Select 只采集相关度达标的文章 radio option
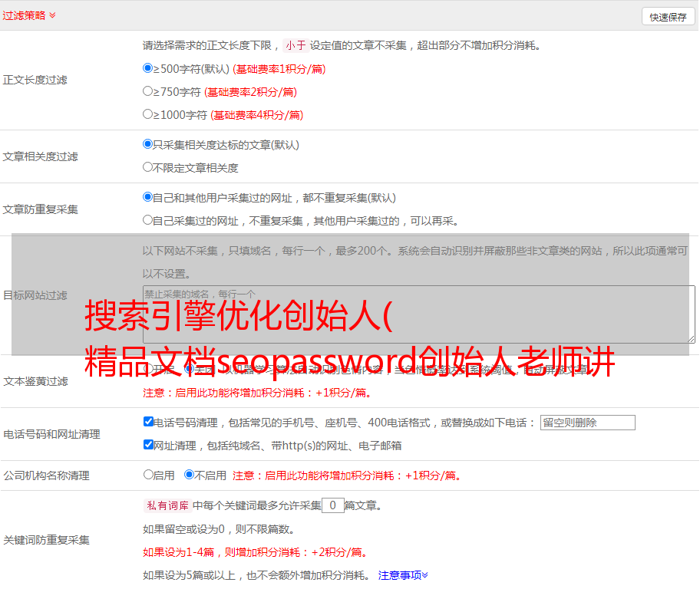700x589 pixels. [148, 144]
